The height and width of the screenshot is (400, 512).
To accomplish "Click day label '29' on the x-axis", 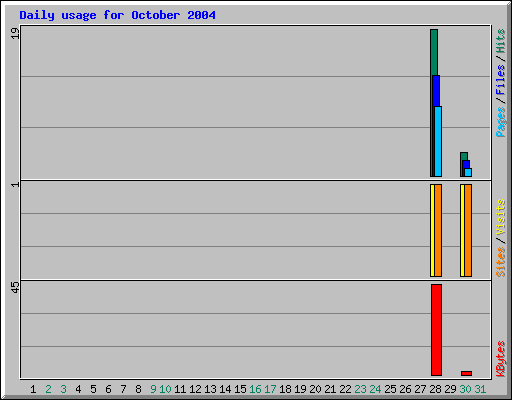I will point(450,389).
